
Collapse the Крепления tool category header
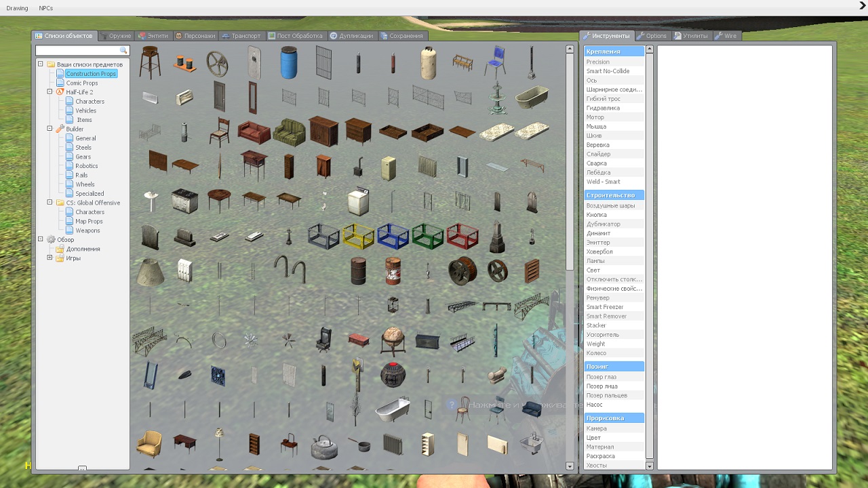coord(614,52)
